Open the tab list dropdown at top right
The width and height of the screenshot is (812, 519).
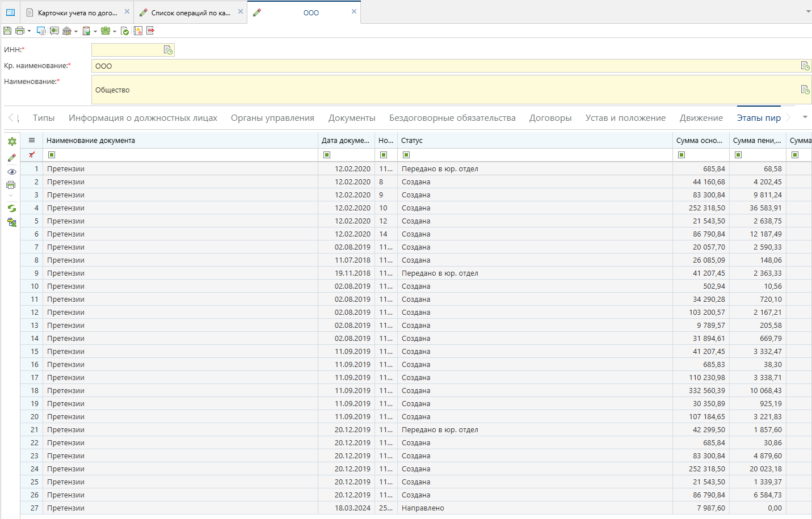pyautogui.click(x=808, y=11)
